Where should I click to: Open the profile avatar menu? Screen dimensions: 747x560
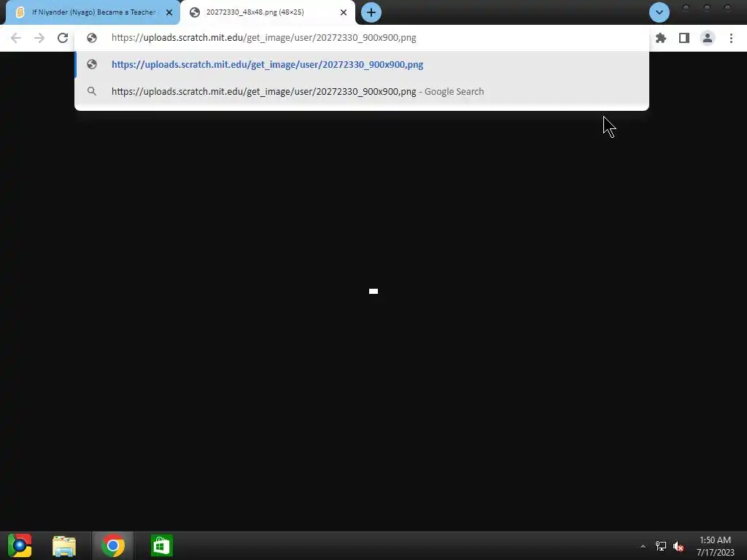point(708,38)
